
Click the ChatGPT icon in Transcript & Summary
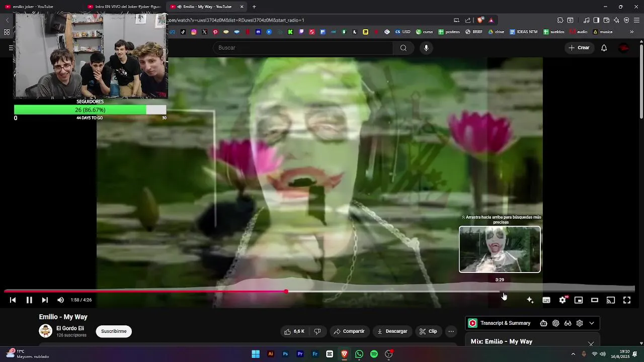click(x=555, y=323)
